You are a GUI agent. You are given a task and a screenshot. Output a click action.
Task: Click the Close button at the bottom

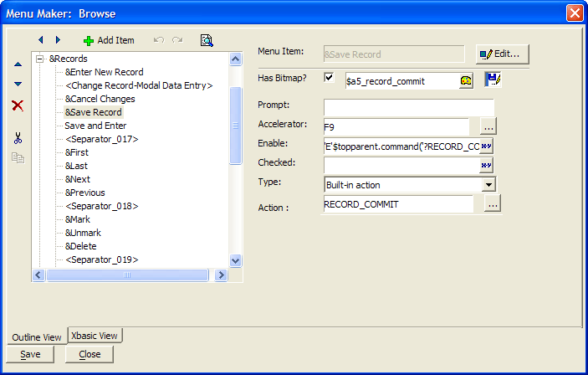click(89, 354)
